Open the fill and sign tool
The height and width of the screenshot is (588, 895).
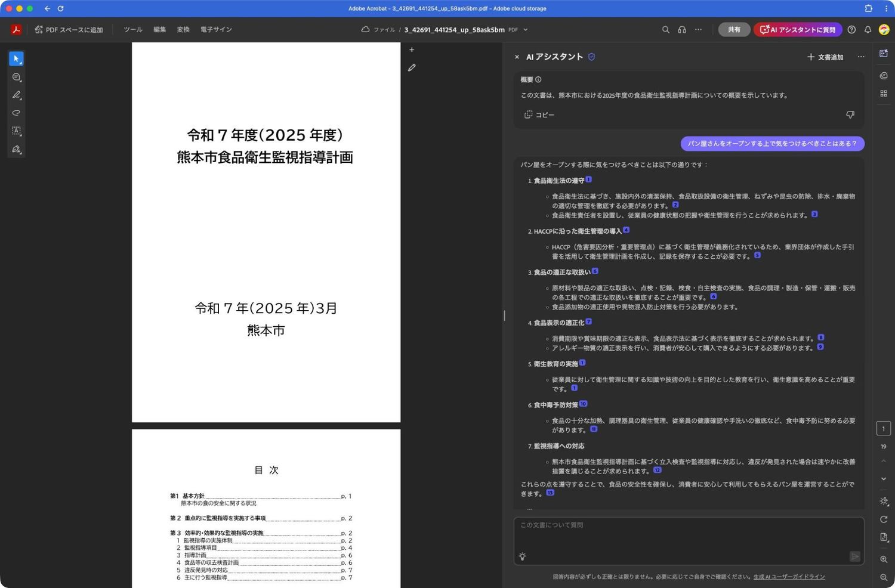pyautogui.click(x=16, y=149)
